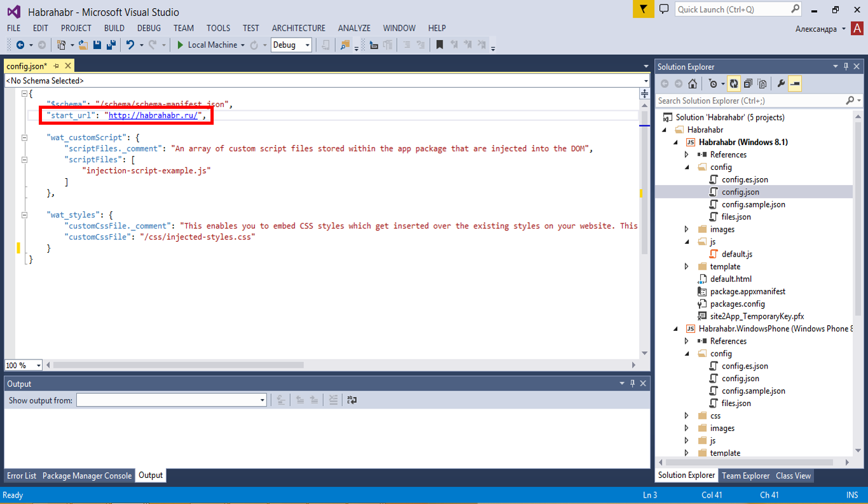This screenshot has height=504, width=868.
Task: Collapse the Habrahabr (Windows 8.1) project node
Action: (675, 143)
